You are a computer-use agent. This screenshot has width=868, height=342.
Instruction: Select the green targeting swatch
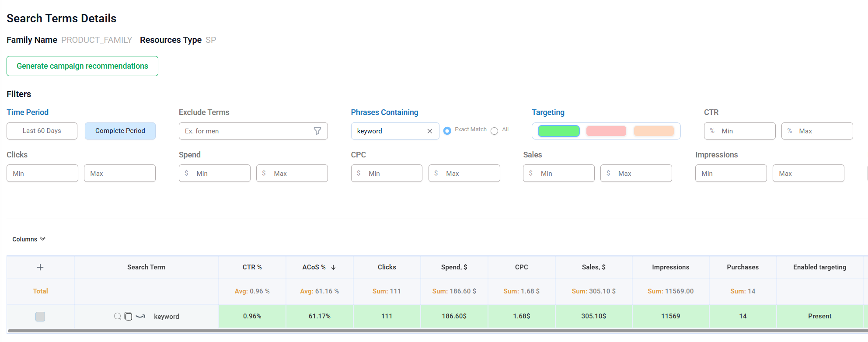coord(558,131)
